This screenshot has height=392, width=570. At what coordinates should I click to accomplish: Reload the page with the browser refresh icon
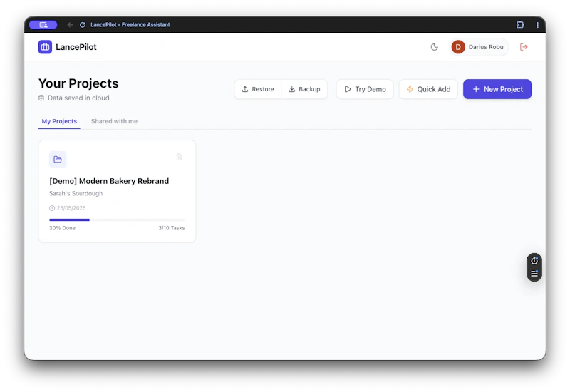[x=83, y=25]
